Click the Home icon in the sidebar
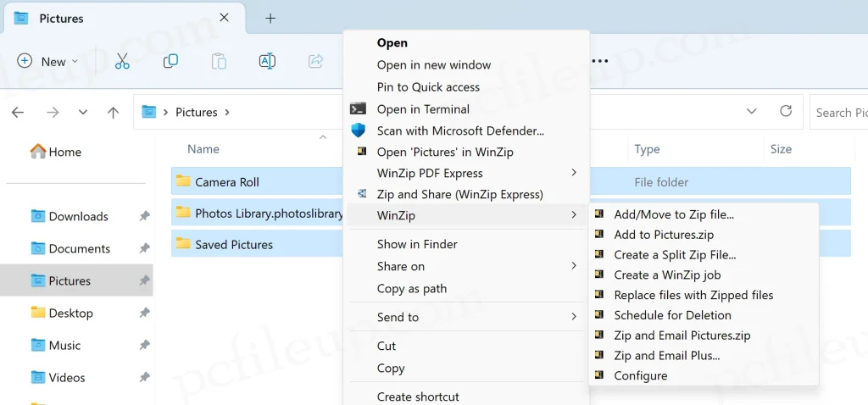Screen dimensions: 868x405 37,151
